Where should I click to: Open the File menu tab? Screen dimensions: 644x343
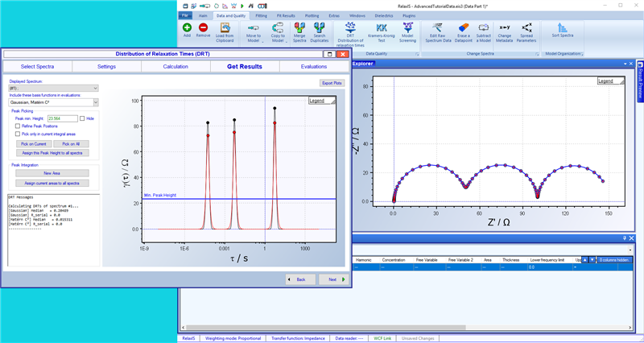(x=184, y=15)
